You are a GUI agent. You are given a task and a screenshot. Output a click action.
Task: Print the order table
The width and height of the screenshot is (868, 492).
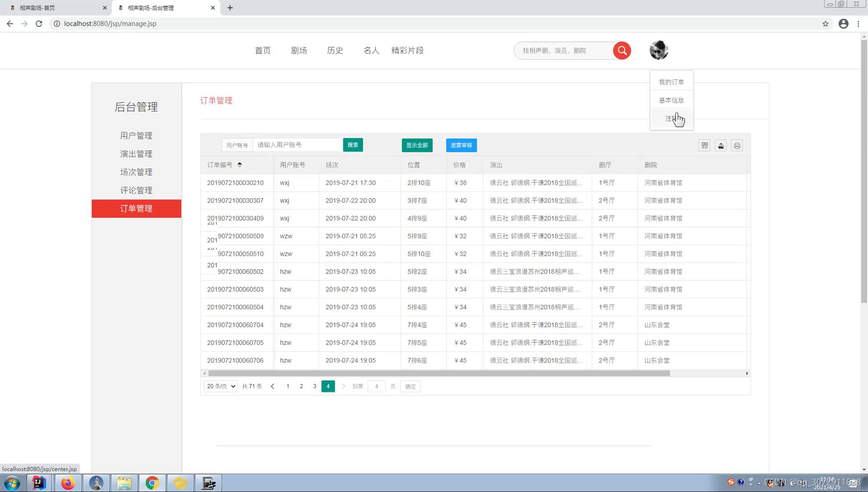(737, 146)
